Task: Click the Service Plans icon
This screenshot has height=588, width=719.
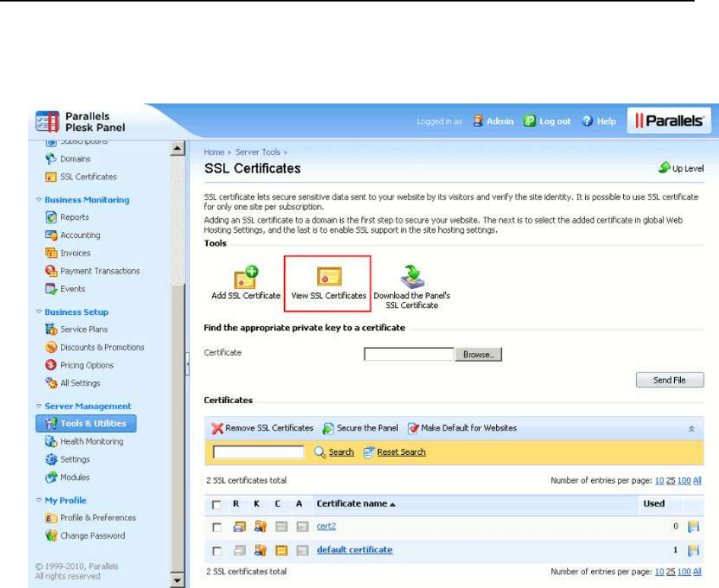Action: pyautogui.click(x=51, y=329)
